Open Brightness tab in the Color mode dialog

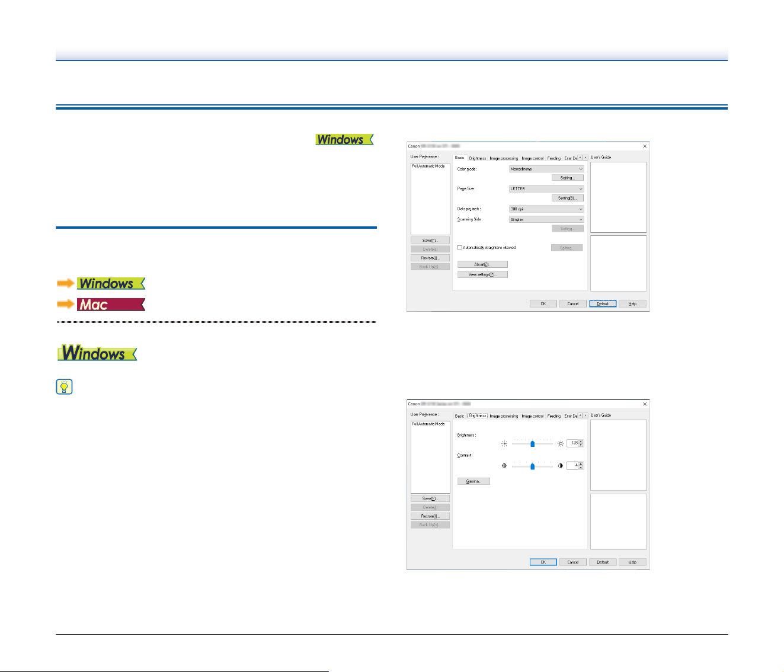tap(478, 158)
